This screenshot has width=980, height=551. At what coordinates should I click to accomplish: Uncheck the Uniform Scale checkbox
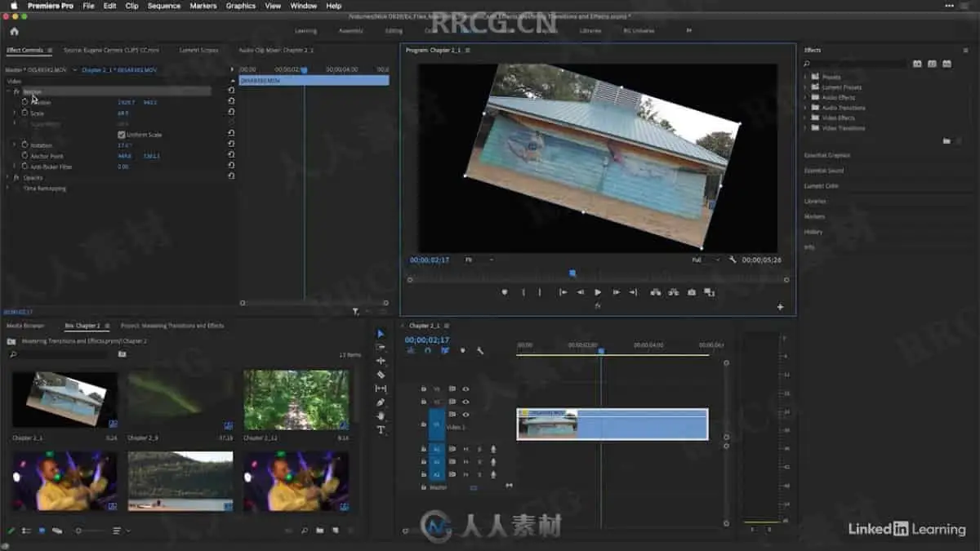122,135
